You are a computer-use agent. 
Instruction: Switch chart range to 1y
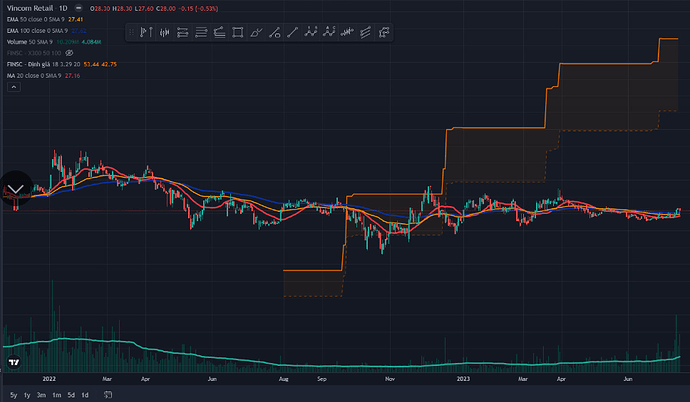point(27,395)
